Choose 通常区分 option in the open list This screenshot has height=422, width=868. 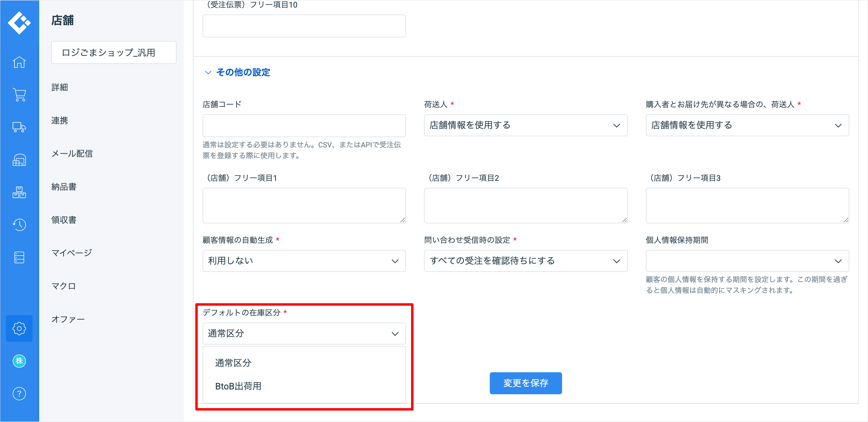point(233,363)
